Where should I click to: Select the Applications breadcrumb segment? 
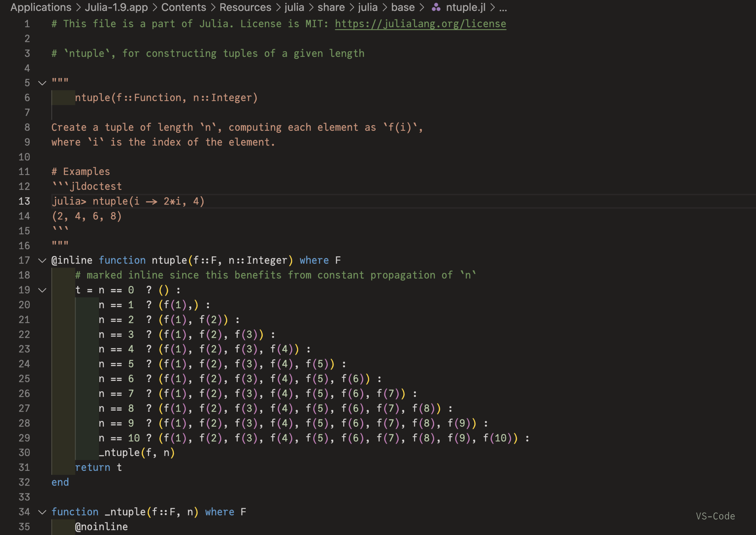coord(41,7)
